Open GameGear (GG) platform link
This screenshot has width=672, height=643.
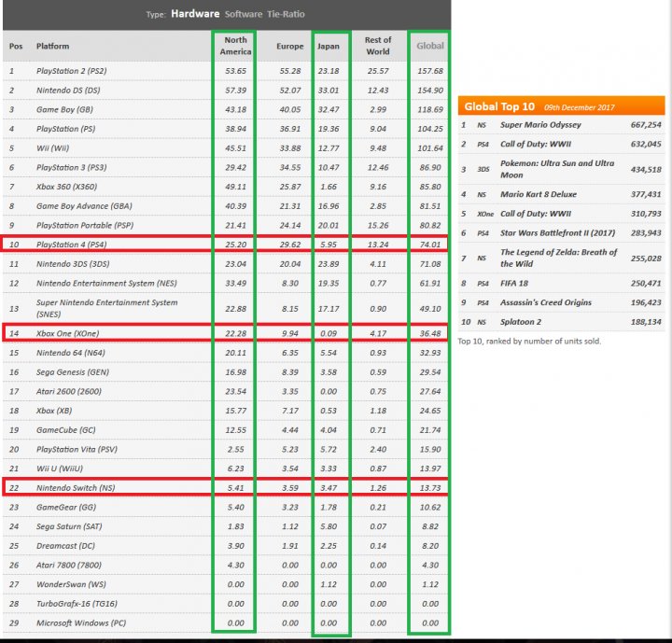(66, 507)
